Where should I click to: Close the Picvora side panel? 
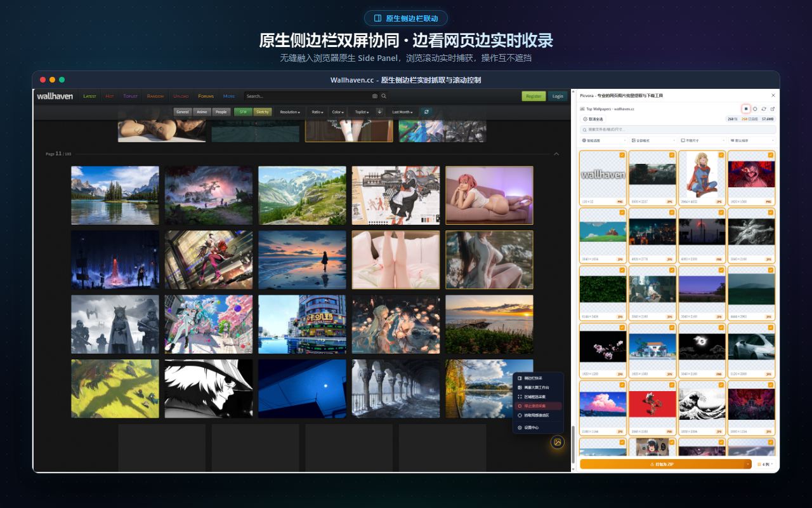(773, 95)
